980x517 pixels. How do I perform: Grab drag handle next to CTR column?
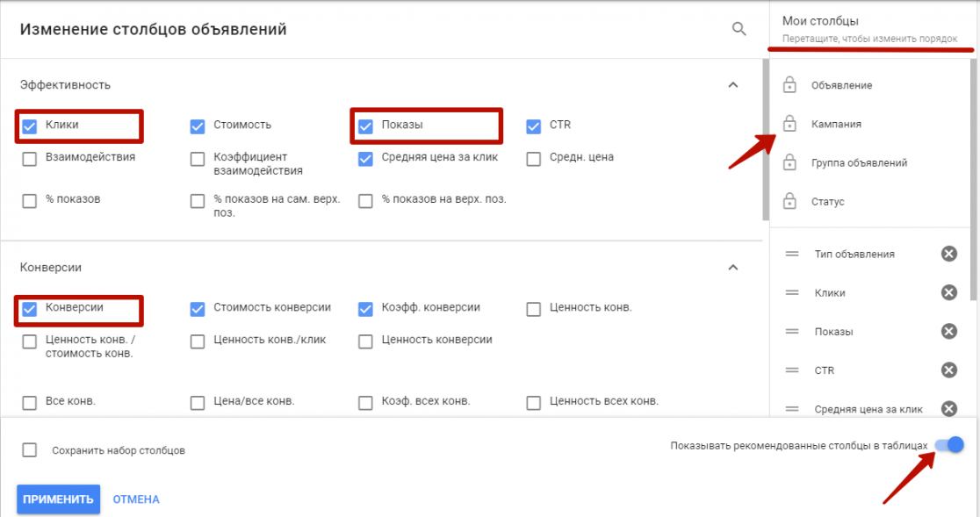coord(792,370)
